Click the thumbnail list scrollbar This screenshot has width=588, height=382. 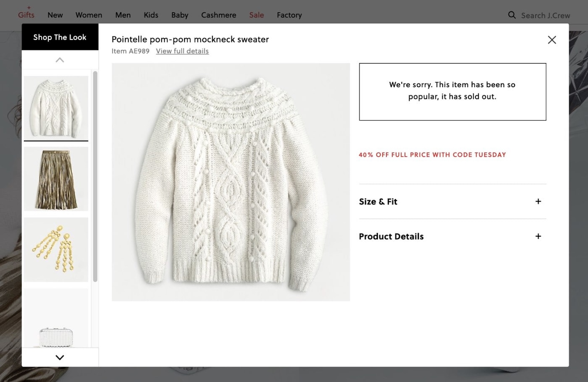pos(95,176)
